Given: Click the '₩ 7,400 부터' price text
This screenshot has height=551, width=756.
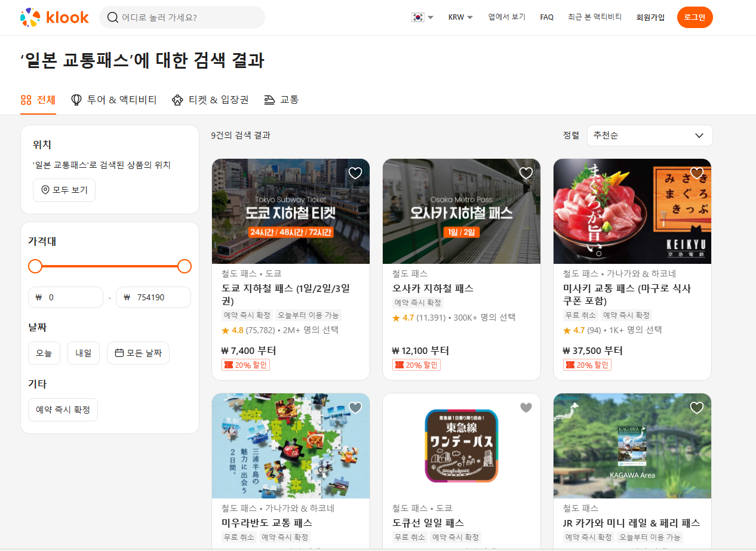Looking at the screenshot, I should 249,350.
